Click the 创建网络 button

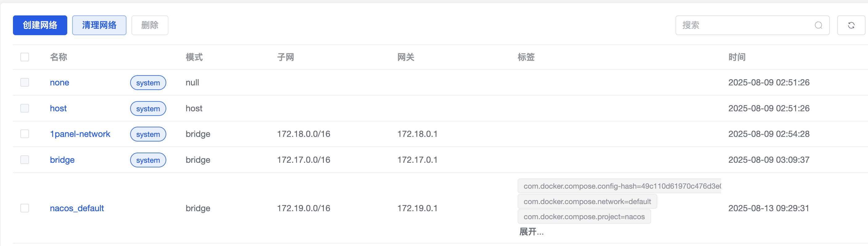point(40,25)
